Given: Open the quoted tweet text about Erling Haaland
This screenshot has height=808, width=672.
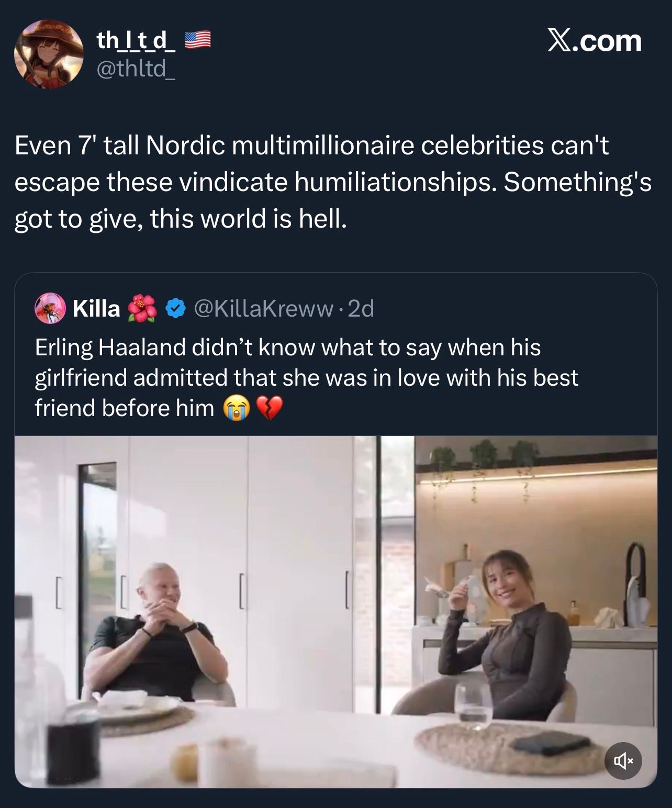Looking at the screenshot, I should pyautogui.click(x=307, y=377).
